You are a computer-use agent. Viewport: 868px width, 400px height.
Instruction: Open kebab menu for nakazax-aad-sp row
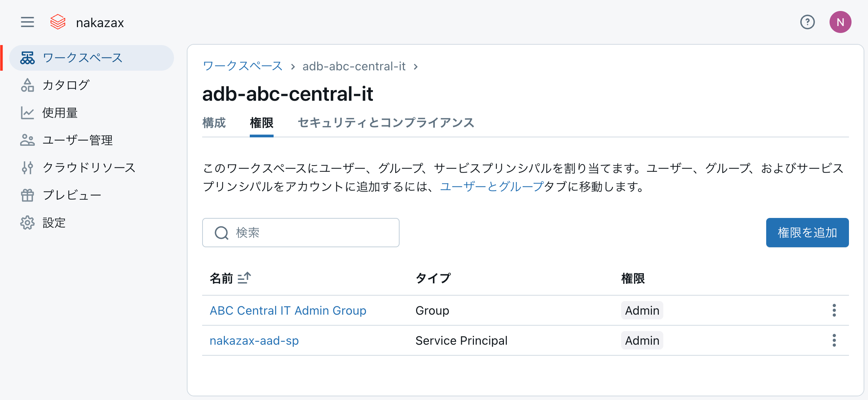[834, 340]
